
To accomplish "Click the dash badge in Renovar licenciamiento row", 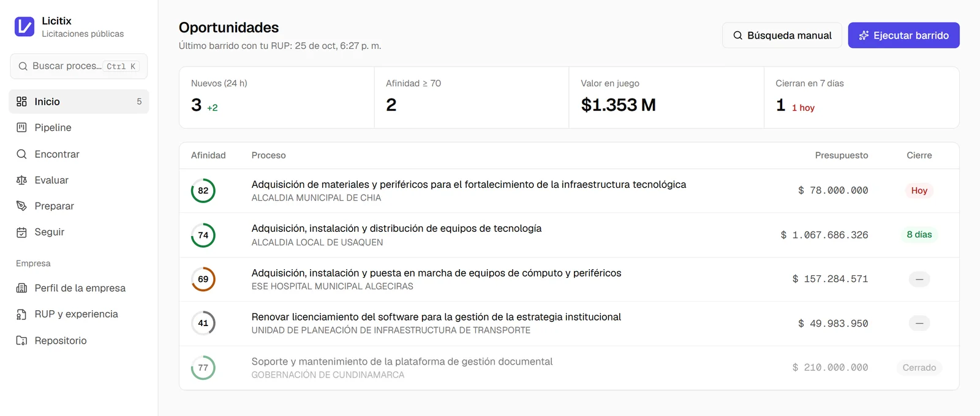I will click(919, 323).
